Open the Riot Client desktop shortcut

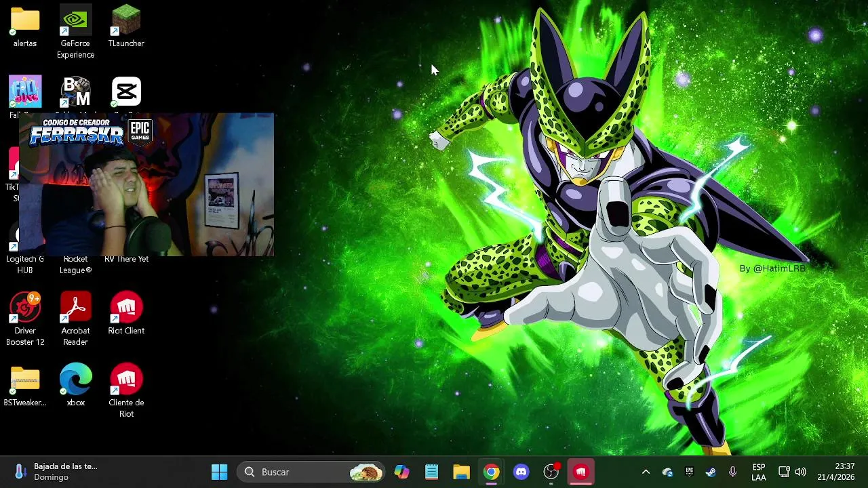coord(126,313)
